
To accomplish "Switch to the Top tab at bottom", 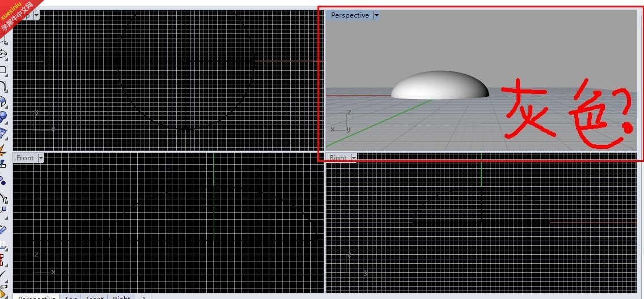I will click(x=70, y=297).
